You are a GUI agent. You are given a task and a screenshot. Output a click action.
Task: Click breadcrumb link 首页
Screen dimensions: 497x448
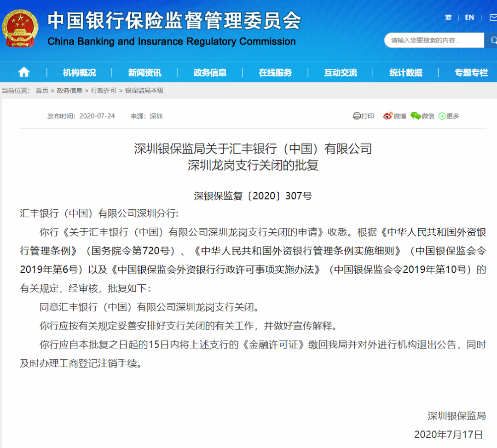(x=42, y=91)
